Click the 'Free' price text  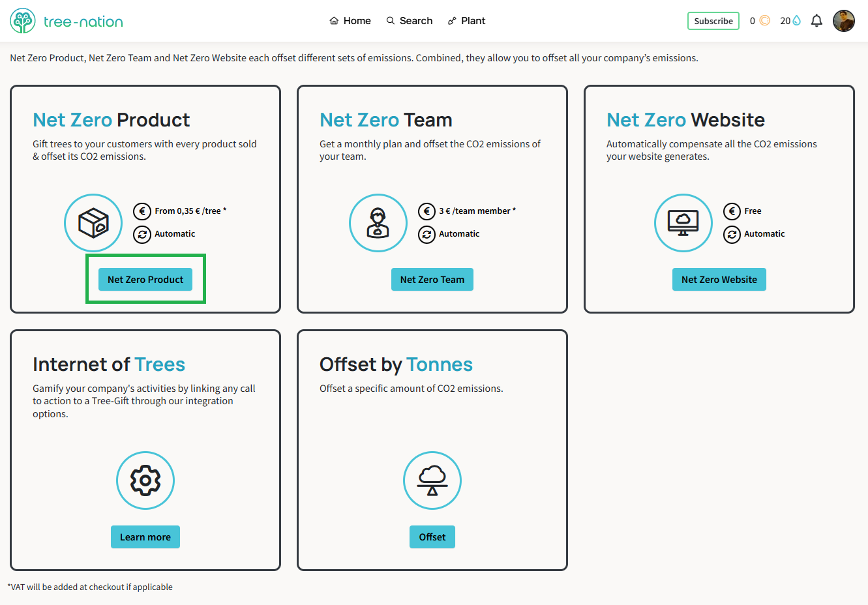click(x=753, y=211)
